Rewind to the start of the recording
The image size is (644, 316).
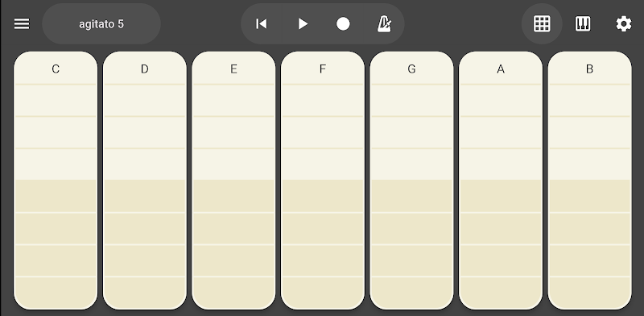tap(261, 24)
